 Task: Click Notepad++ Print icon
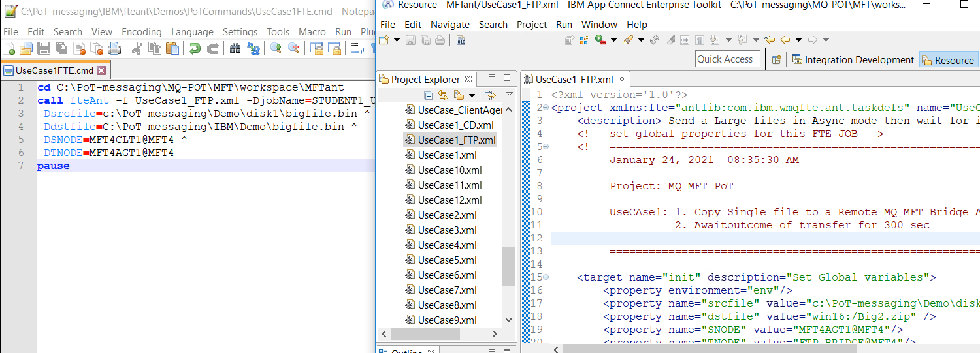114,48
